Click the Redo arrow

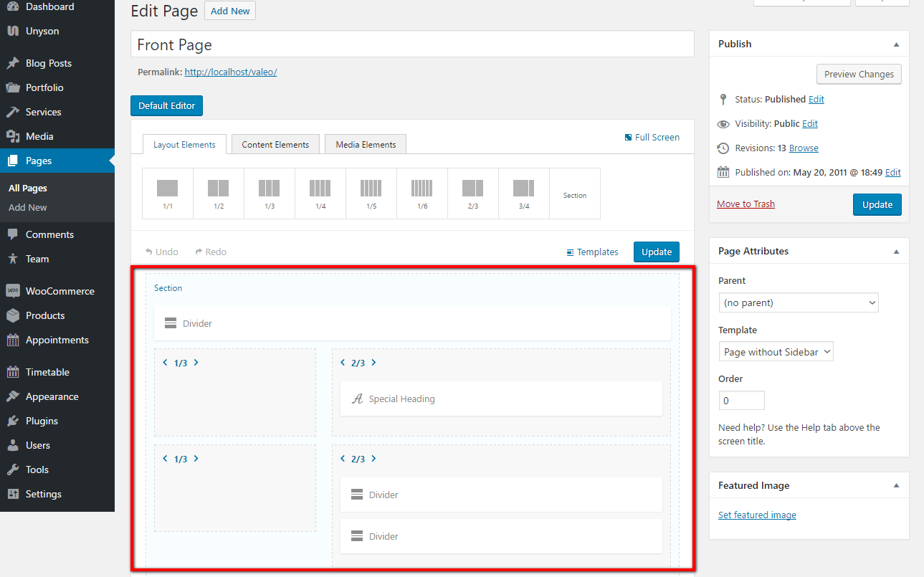click(x=199, y=252)
